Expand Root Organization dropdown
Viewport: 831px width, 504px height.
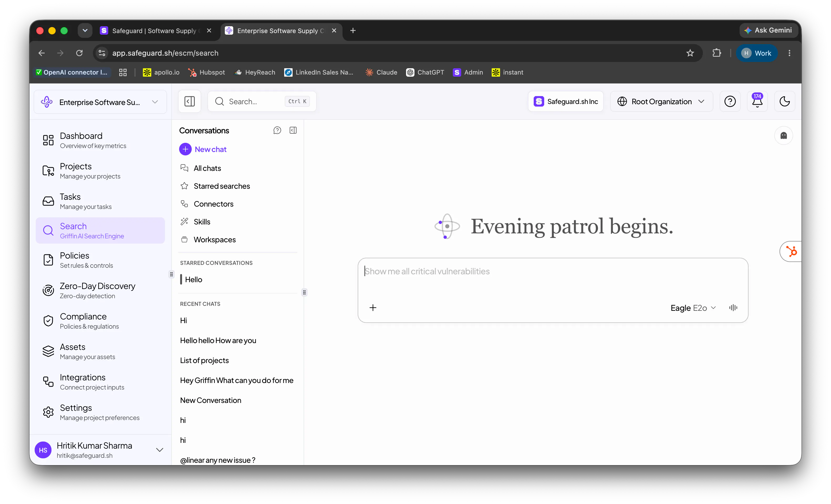pos(661,101)
